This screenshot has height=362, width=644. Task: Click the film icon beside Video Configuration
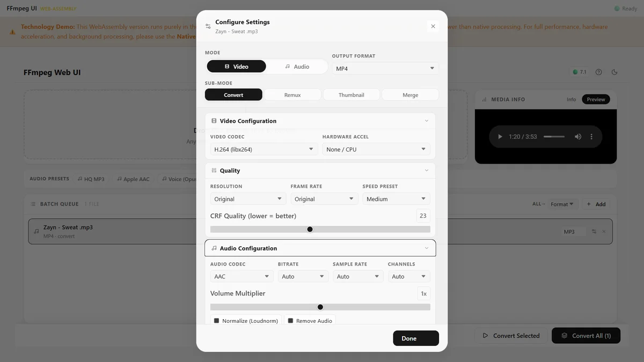tap(214, 121)
